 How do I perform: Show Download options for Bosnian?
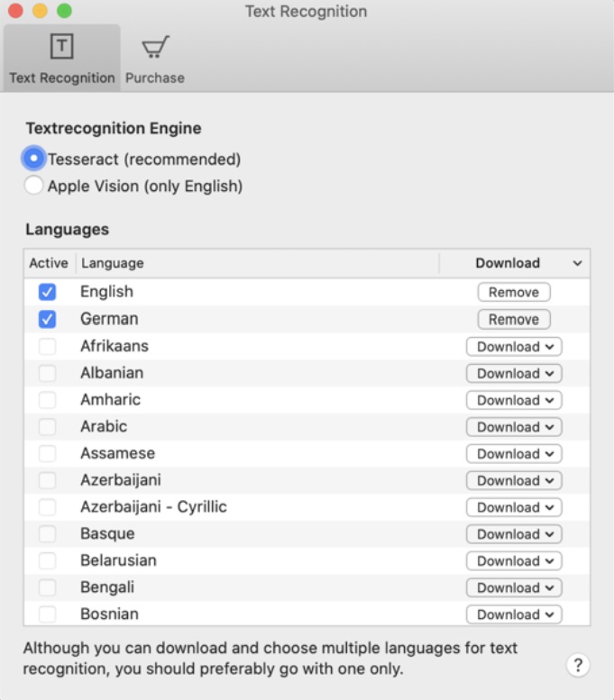514,614
